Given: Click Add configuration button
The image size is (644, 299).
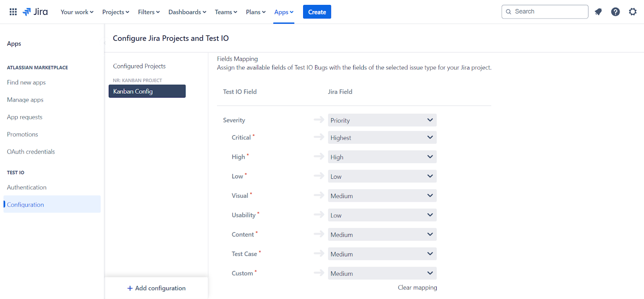Looking at the screenshot, I should (157, 288).
